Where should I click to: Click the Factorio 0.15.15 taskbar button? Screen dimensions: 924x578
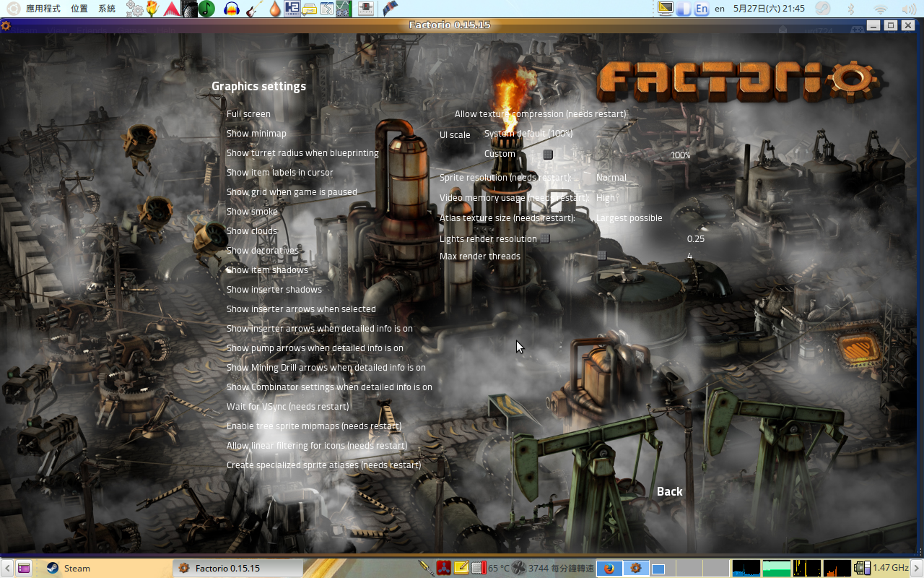[x=239, y=568]
